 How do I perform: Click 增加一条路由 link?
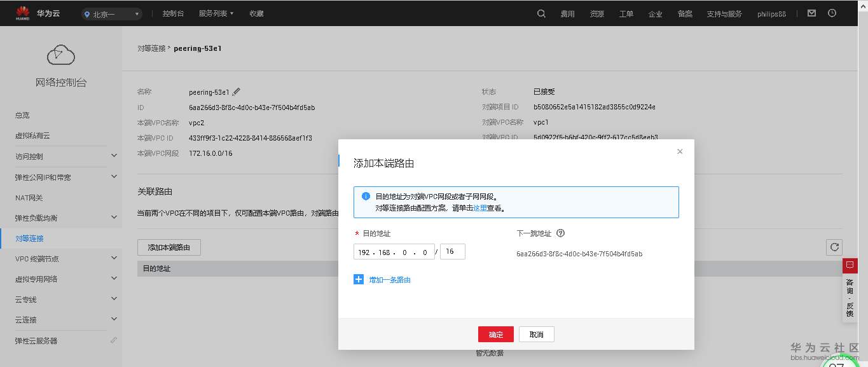coord(390,280)
